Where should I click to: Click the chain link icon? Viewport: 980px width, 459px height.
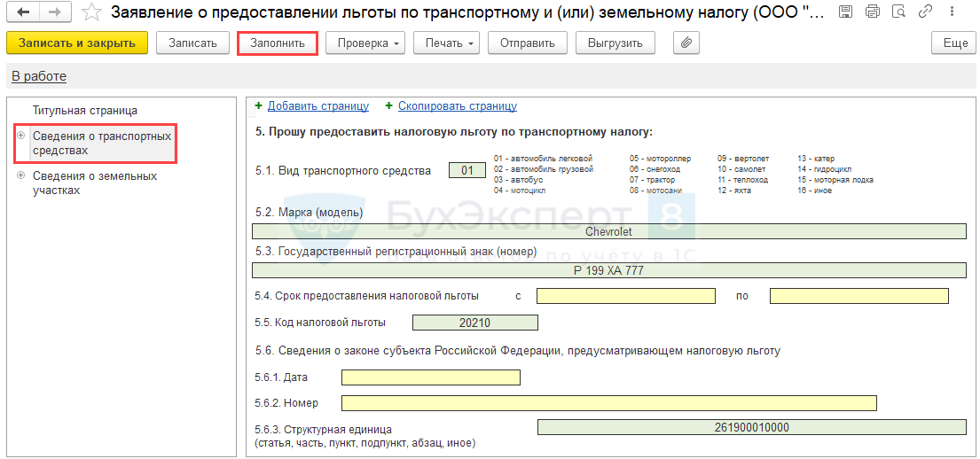click(x=926, y=12)
